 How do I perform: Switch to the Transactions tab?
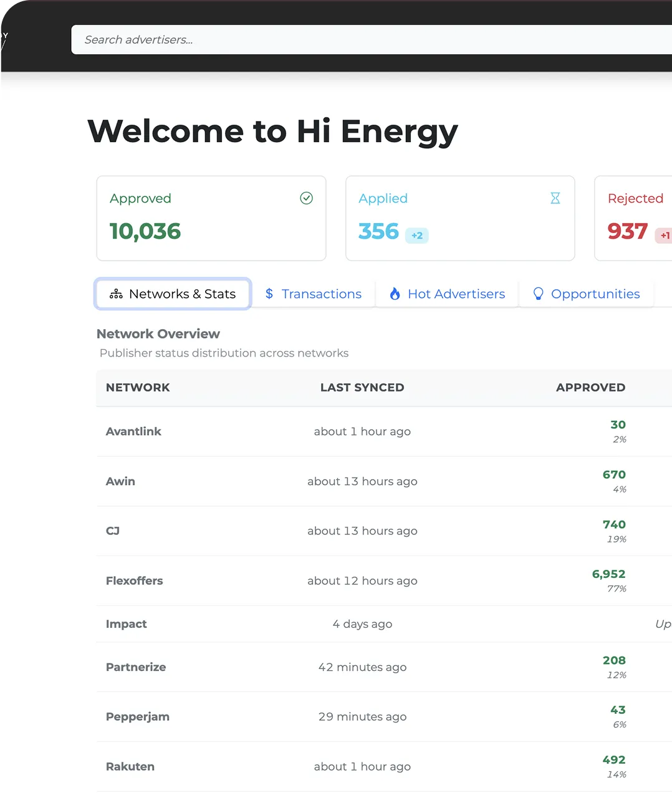coord(313,294)
